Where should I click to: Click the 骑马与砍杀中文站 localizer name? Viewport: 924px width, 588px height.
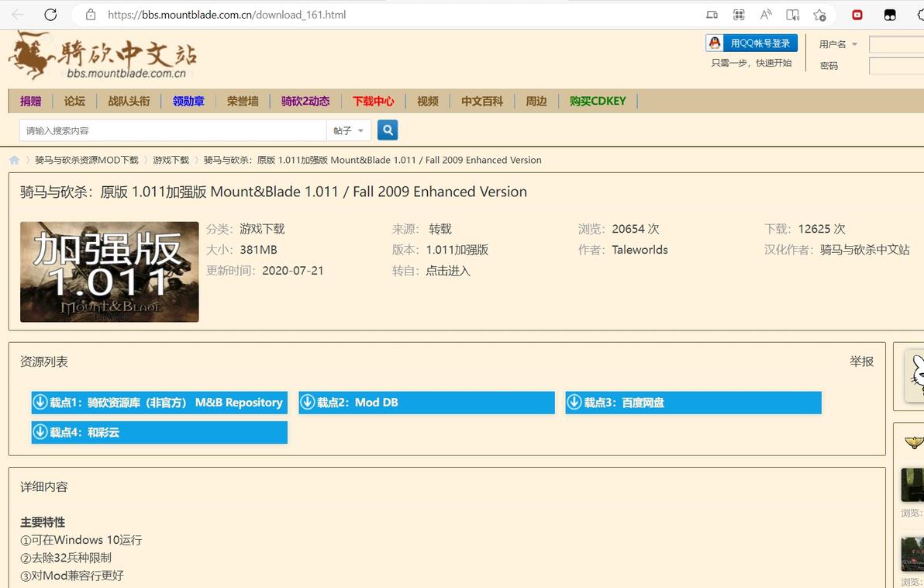[864, 250]
